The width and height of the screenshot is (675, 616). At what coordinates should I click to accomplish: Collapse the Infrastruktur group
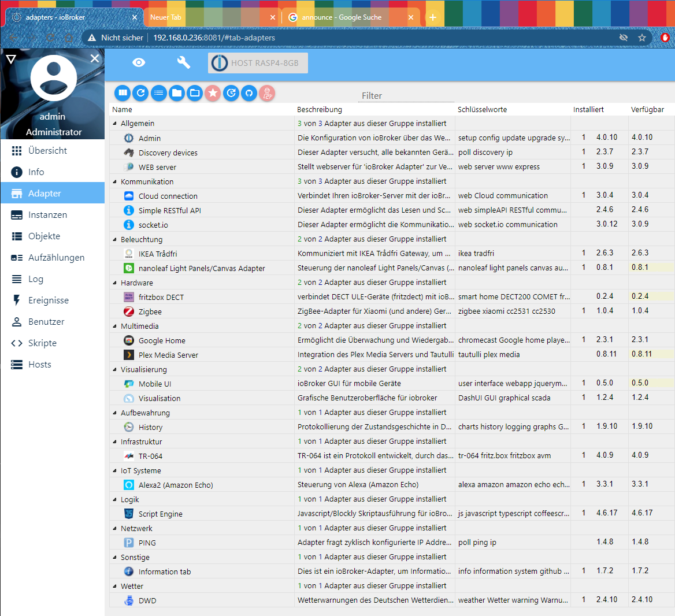coord(114,441)
